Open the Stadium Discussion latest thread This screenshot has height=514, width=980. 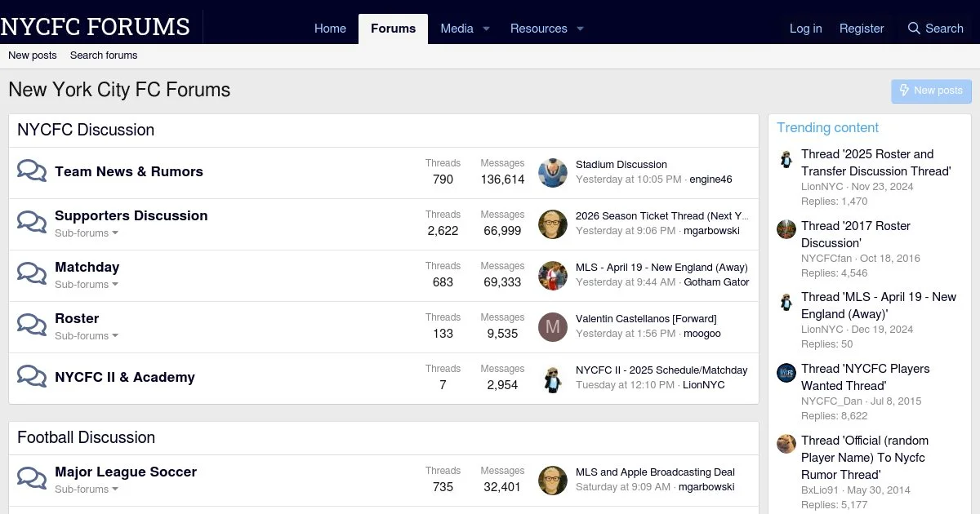621,165
